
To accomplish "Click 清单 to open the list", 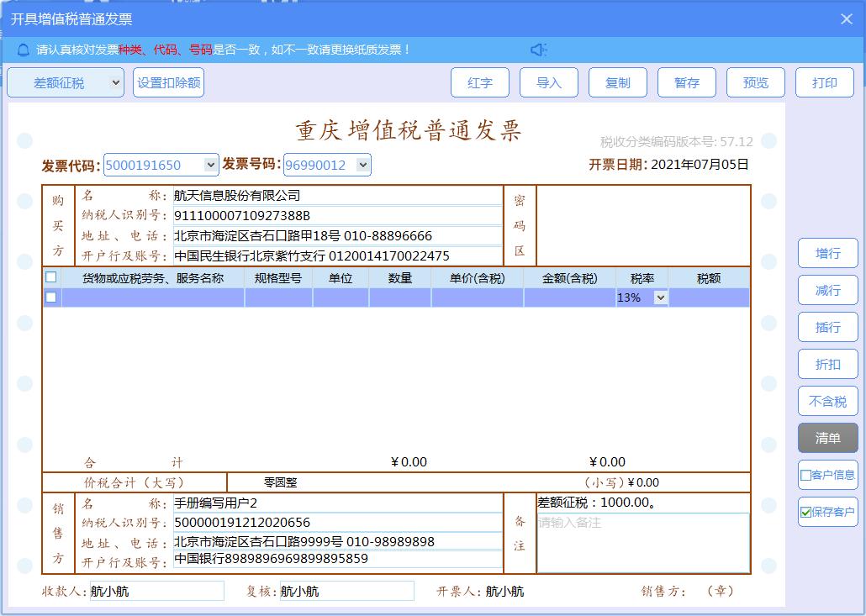I will [x=827, y=438].
